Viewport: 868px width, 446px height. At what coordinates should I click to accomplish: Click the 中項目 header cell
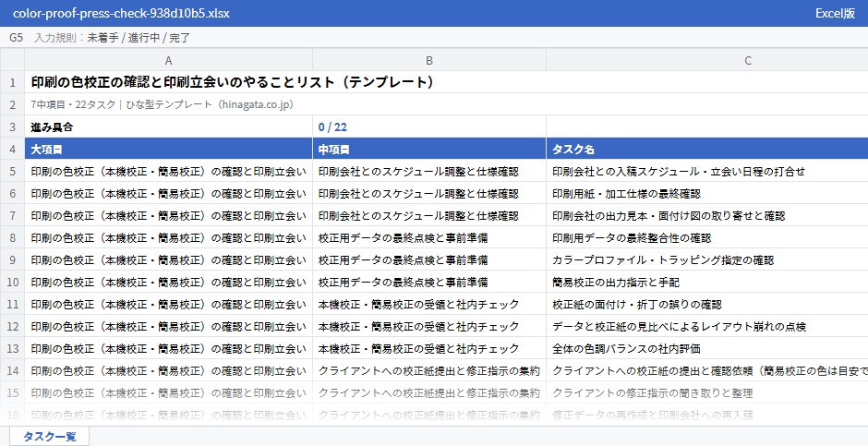(x=429, y=150)
